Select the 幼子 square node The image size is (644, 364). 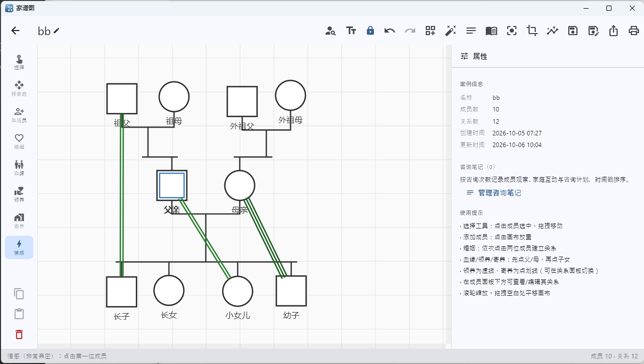tap(291, 291)
